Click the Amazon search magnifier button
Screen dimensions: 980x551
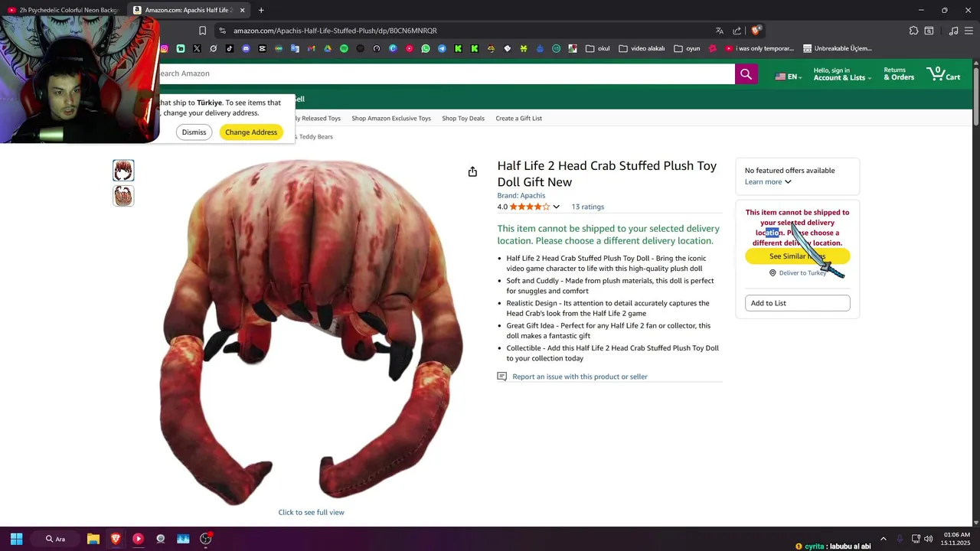(746, 73)
